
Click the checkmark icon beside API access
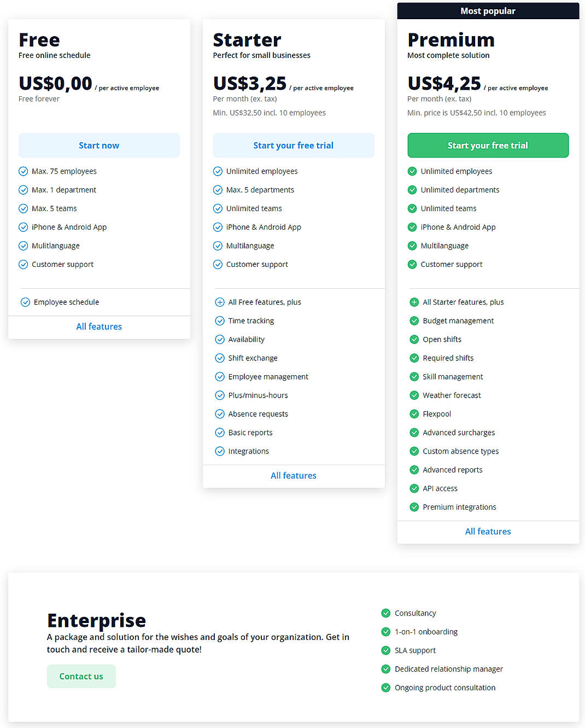414,488
